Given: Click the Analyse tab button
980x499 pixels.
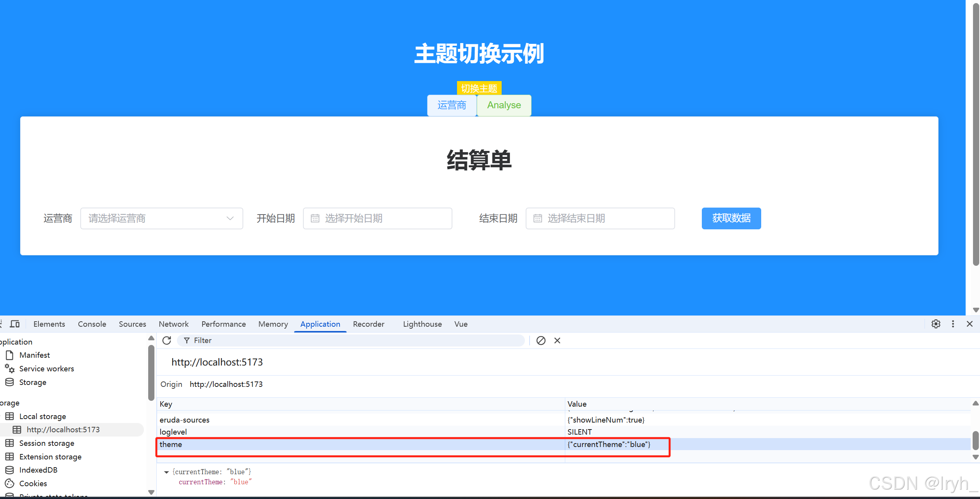Looking at the screenshot, I should pyautogui.click(x=504, y=105).
